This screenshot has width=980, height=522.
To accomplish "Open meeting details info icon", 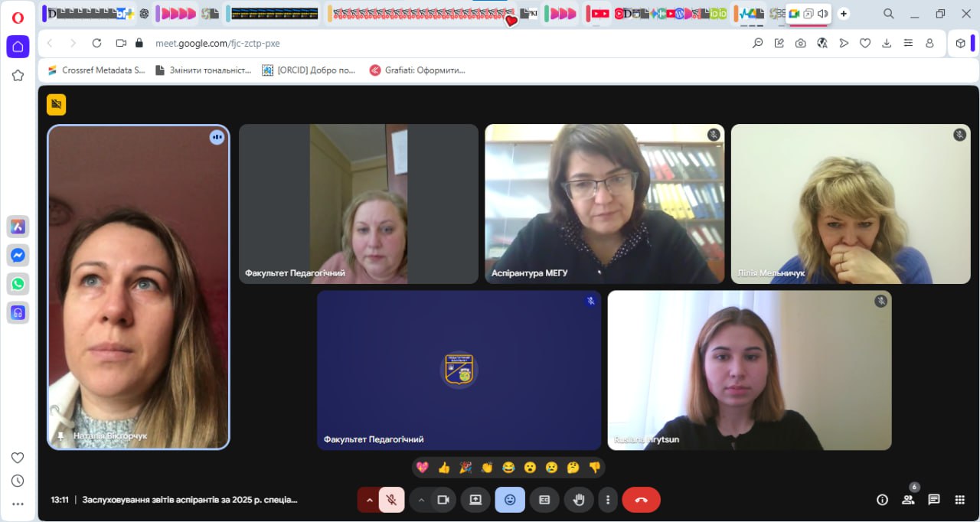I will pyautogui.click(x=882, y=500).
